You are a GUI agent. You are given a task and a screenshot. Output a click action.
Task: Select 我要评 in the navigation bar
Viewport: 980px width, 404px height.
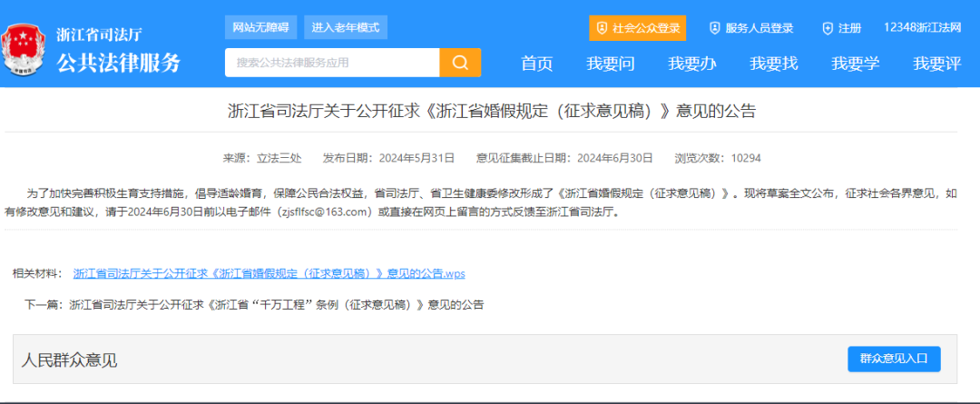point(936,64)
